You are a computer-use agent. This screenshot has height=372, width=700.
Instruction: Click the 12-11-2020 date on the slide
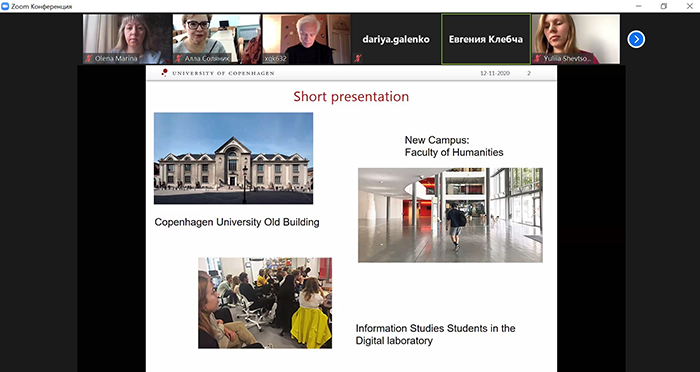click(495, 73)
